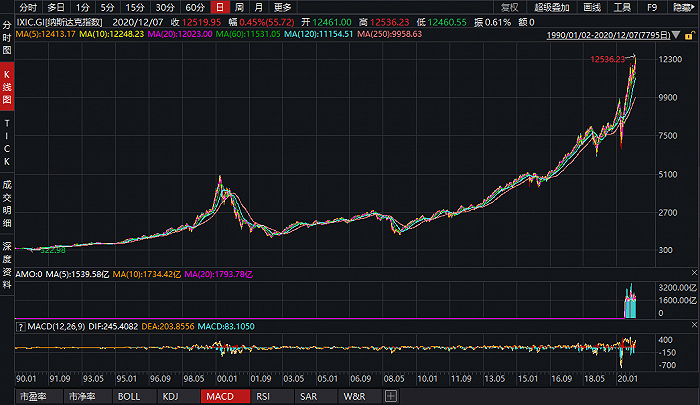Click the cyan volume bars in AMO panel
The width and height of the screenshot is (700, 405).
click(630, 303)
